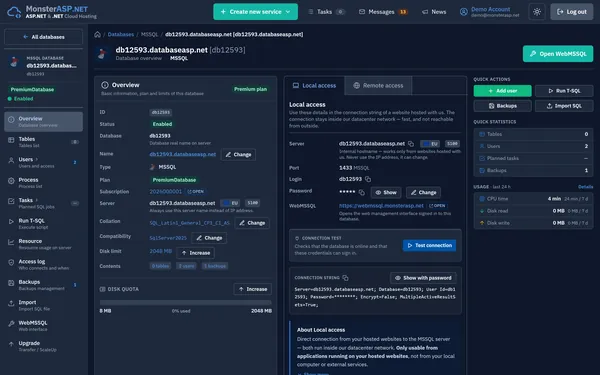
Task: Click the 1 backups contents badge
Action: [215, 266]
